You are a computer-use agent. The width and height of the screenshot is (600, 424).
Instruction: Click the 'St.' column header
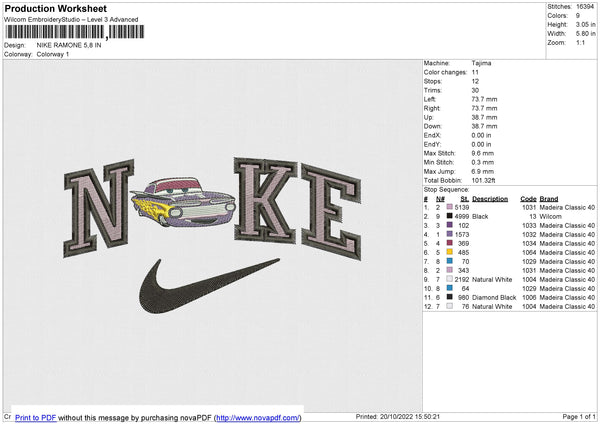tap(465, 199)
